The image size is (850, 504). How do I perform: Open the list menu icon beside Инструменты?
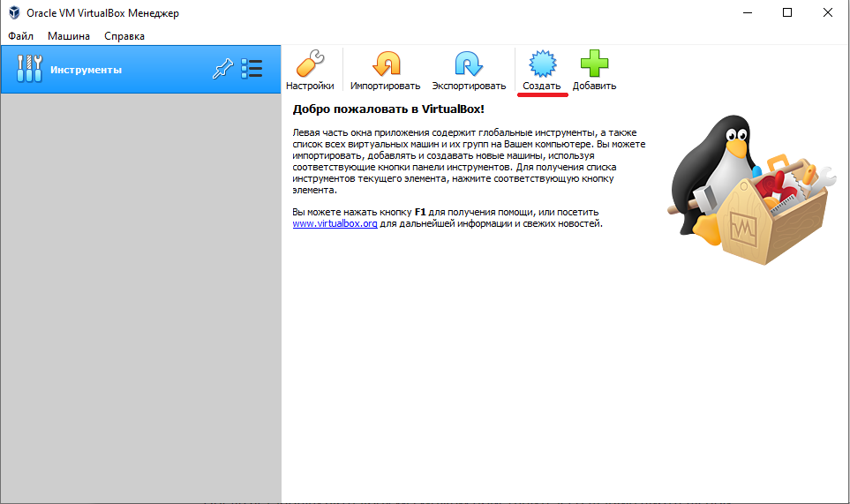click(252, 69)
